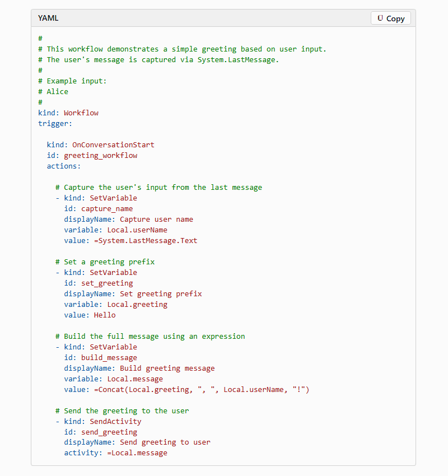Image resolution: width=448 pixels, height=476 pixels.
Task: Click the 'actions:' key
Action: (x=64, y=166)
